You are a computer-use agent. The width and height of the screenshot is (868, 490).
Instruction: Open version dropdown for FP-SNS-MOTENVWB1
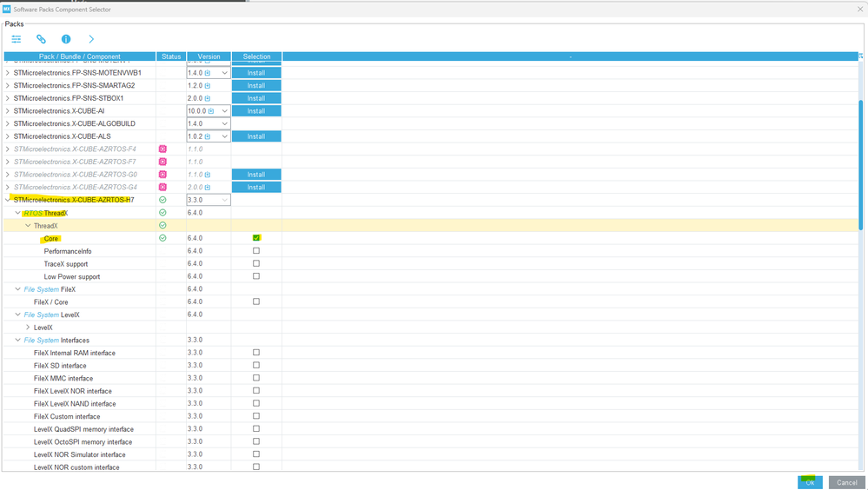point(225,73)
